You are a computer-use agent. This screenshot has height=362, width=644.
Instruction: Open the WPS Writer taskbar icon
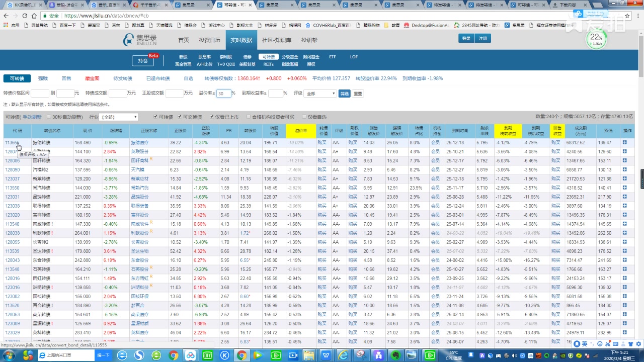(x=326, y=355)
